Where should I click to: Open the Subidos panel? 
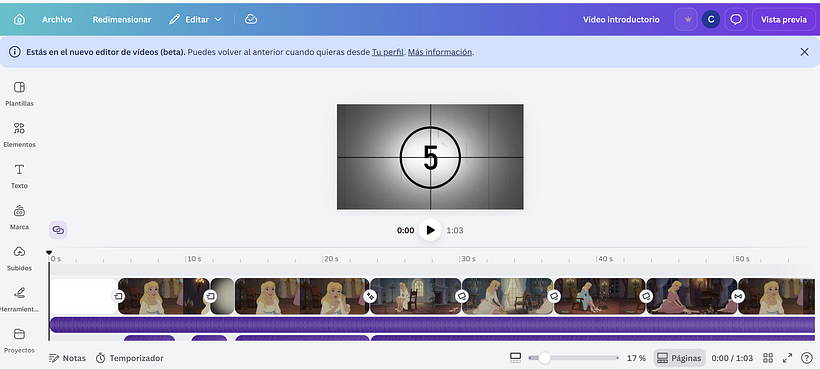(19, 258)
